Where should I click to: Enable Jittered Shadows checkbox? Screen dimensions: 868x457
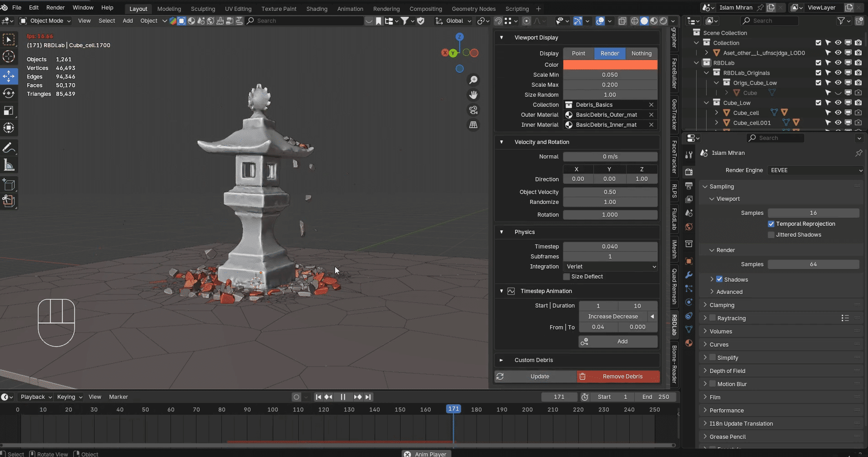[771, 235]
